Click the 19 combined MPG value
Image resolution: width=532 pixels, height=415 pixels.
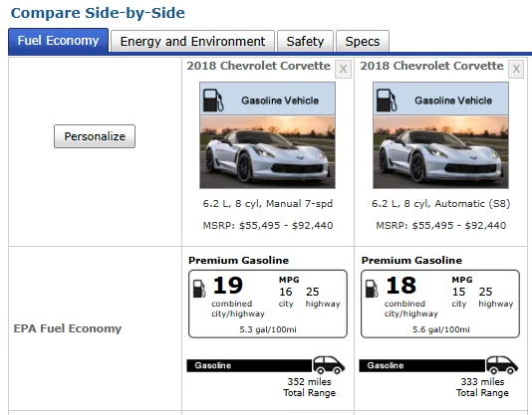pos(228,286)
